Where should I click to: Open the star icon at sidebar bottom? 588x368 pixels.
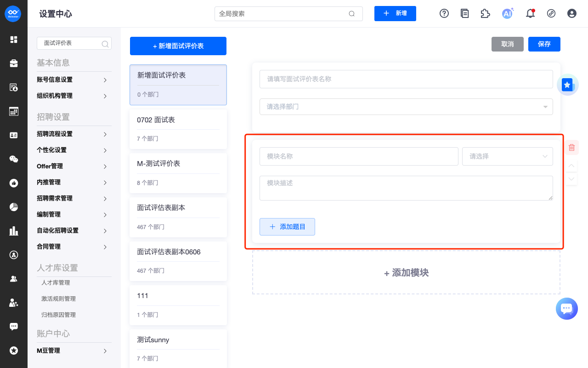[14, 351]
